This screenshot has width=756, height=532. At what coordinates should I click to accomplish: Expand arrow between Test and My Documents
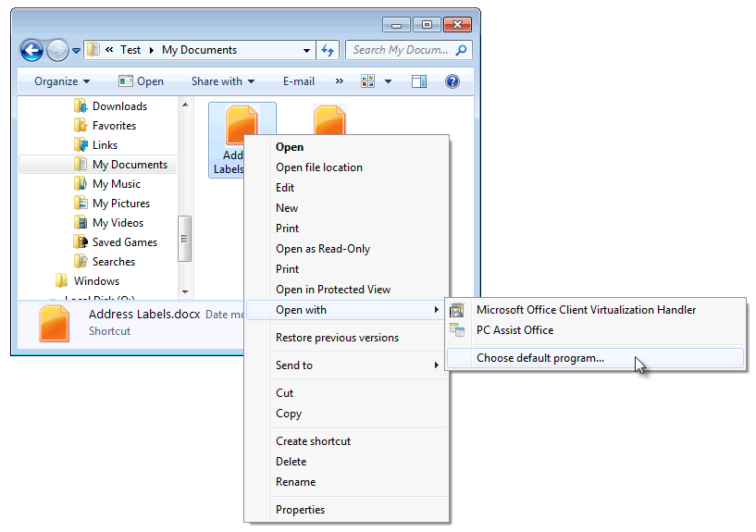pyautogui.click(x=152, y=50)
